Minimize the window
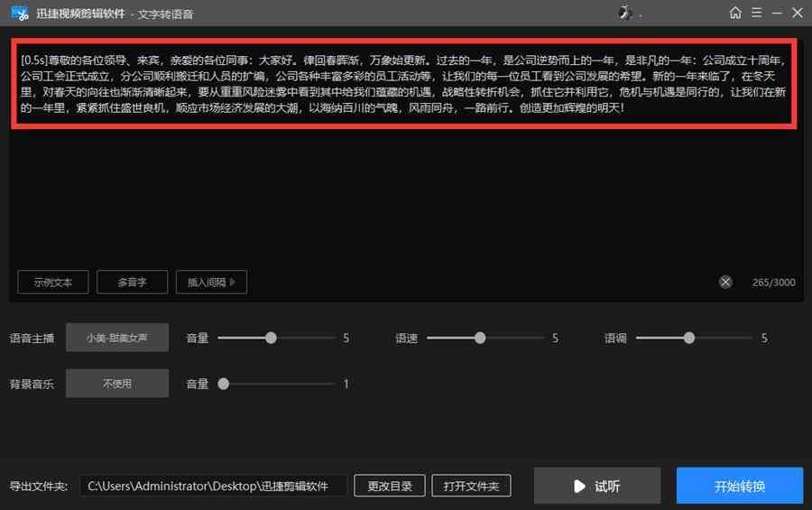Screen dimensions: 812x510 click(777, 13)
